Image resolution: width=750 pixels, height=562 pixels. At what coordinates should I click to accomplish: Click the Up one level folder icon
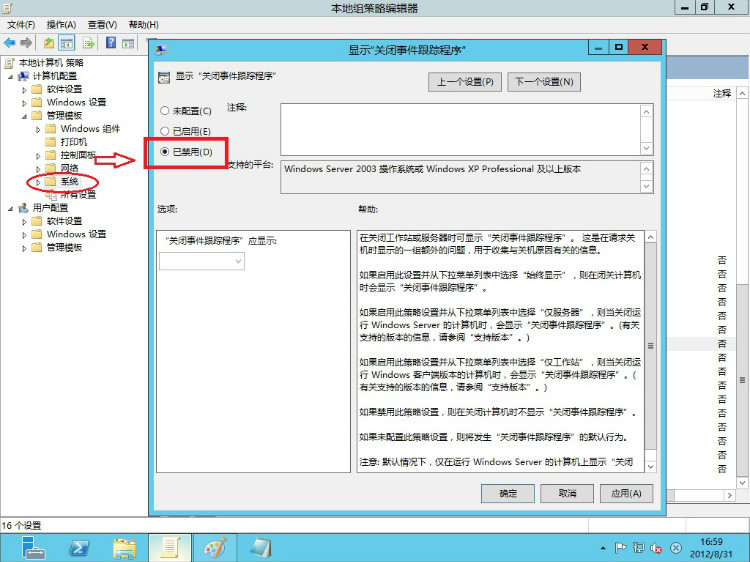[49, 43]
